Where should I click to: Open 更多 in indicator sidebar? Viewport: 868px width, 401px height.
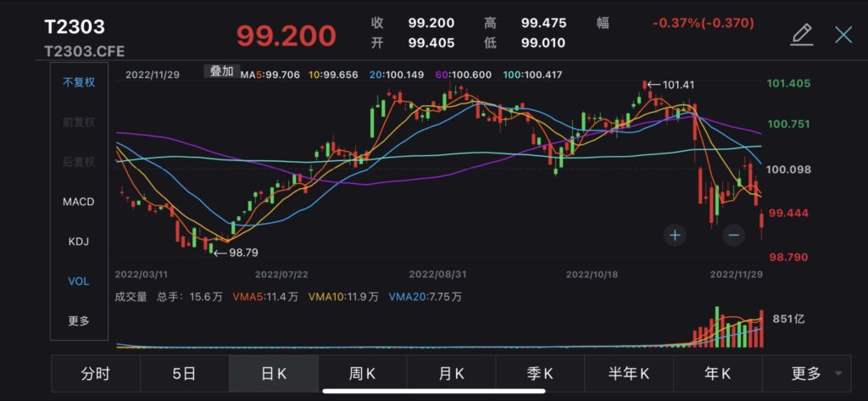(x=79, y=321)
